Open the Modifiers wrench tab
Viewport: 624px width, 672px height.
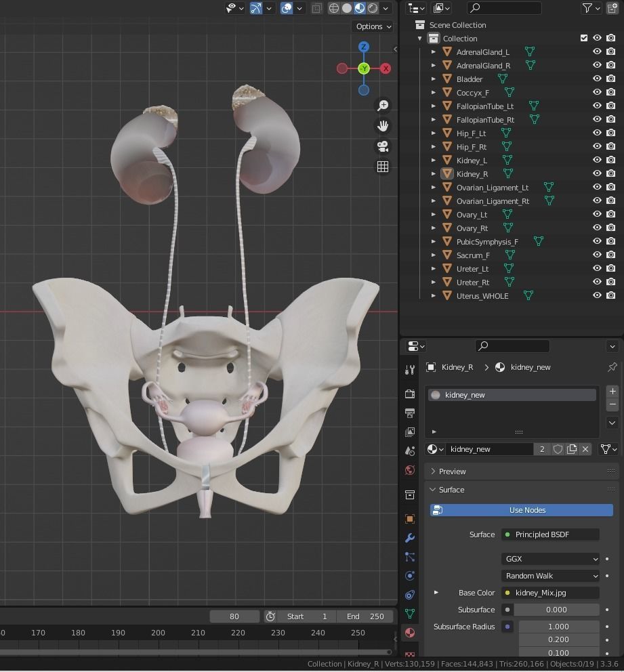click(410, 538)
